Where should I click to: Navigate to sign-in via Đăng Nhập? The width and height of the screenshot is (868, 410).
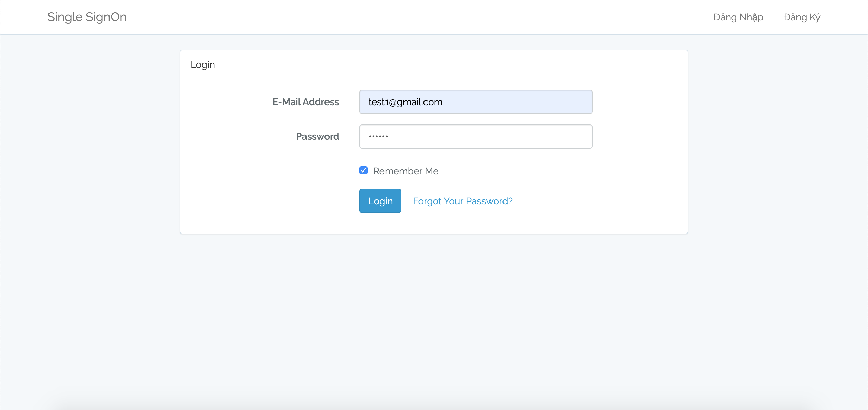tap(738, 17)
